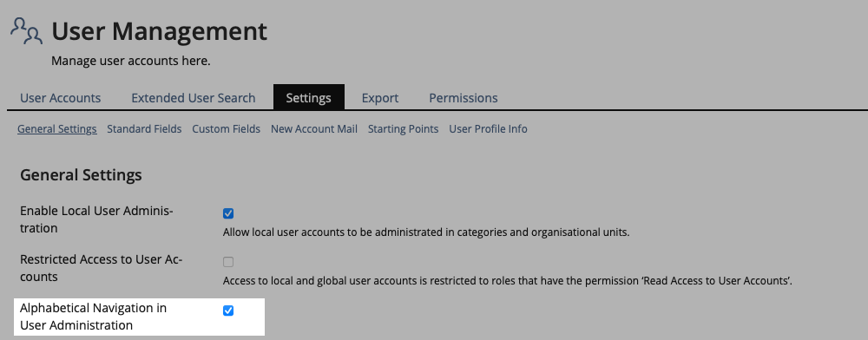
Task: Open the User Accounts tab
Action: [61, 98]
